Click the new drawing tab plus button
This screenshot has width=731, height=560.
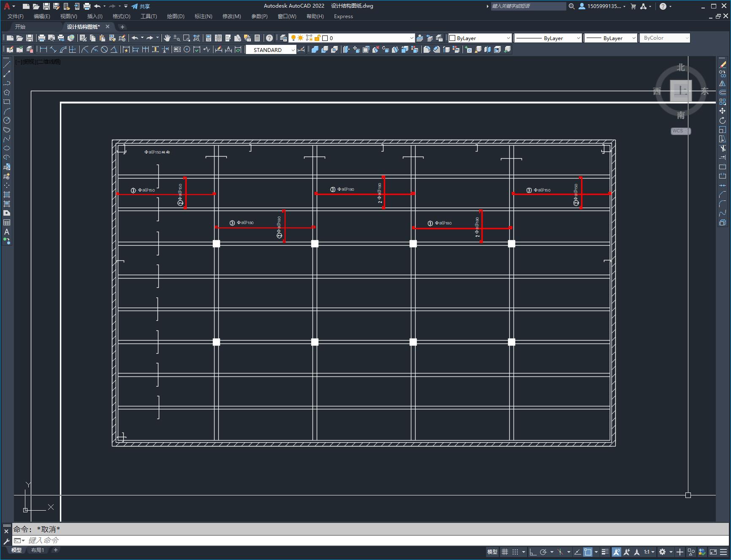click(x=122, y=27)
